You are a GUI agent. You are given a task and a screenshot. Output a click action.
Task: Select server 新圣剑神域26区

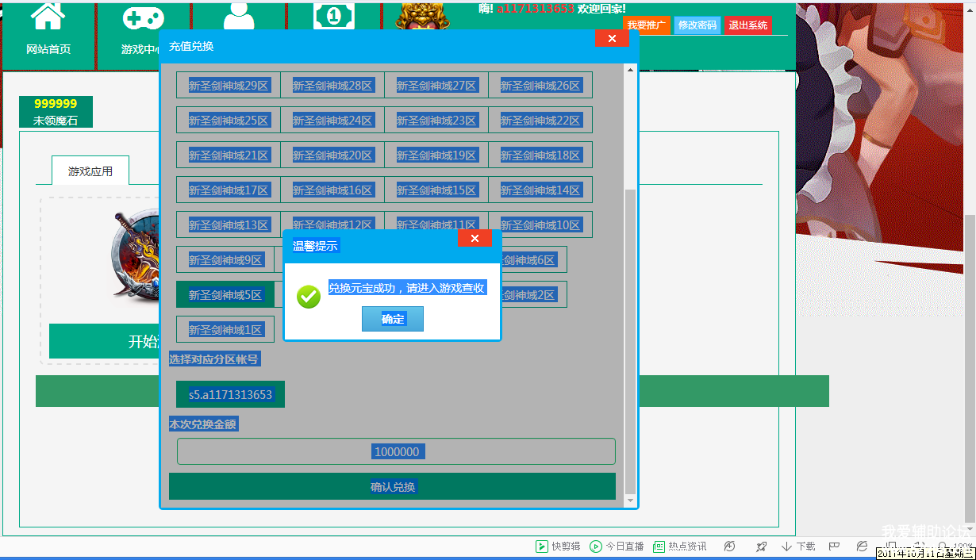coord(540,86)
